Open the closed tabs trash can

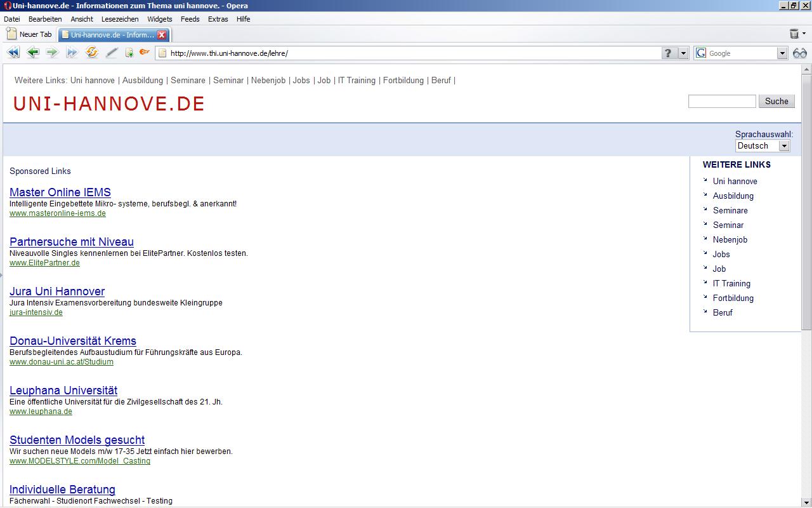(794, 34)
